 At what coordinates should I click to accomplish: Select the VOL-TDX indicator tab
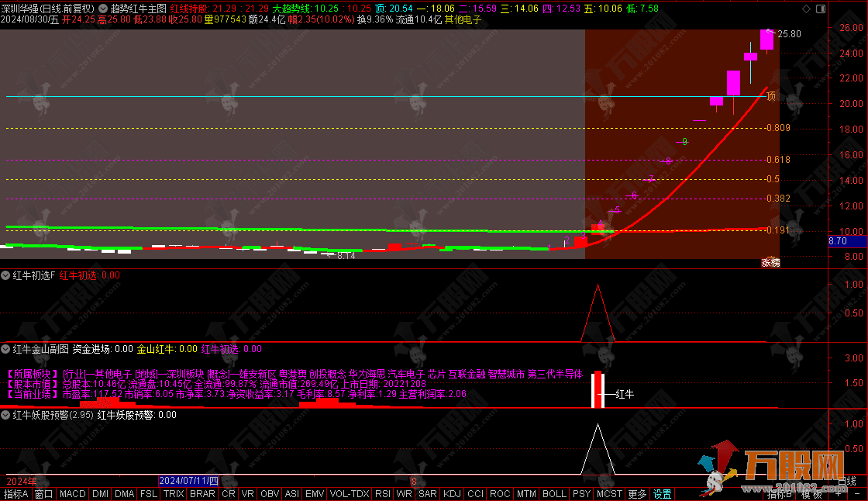pyautogui.click(x=350, y=494)
